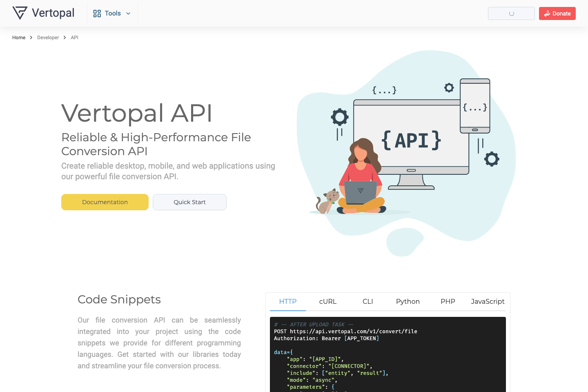The image size is (588, 392).
Task: Click the grid icon beside Tools
Action: [x=97, y=13]
